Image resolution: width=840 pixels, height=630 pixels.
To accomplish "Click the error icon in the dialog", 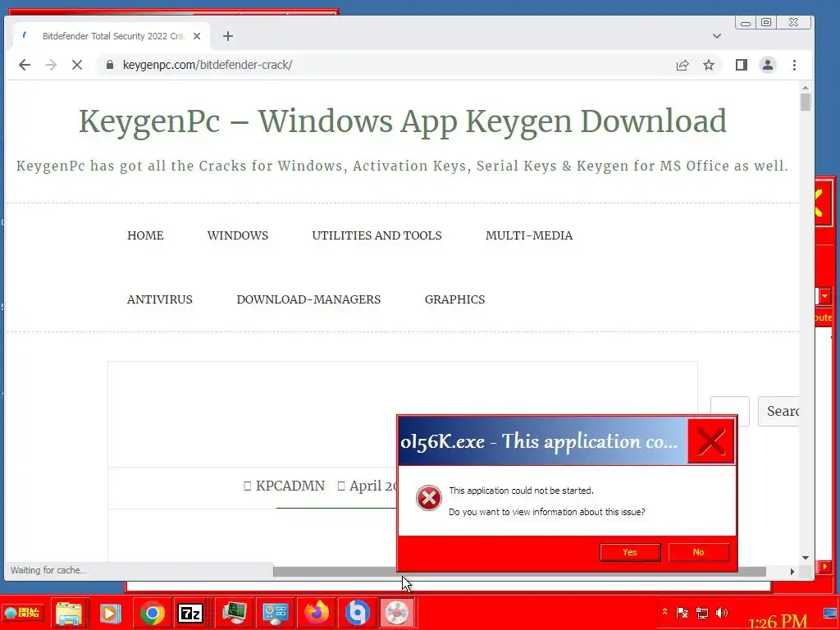I will [428, 498].
